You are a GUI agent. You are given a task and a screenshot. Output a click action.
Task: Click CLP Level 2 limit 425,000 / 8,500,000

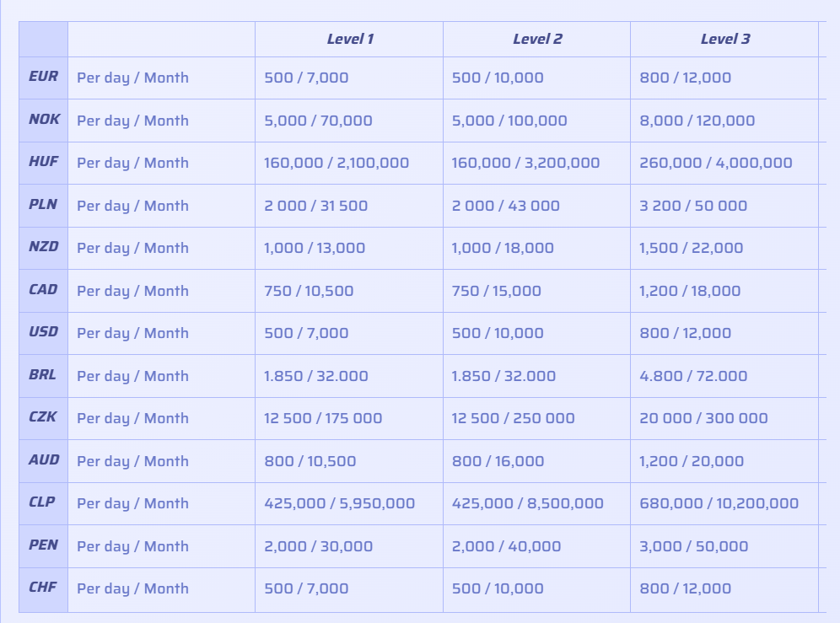(x=528, y=503)
